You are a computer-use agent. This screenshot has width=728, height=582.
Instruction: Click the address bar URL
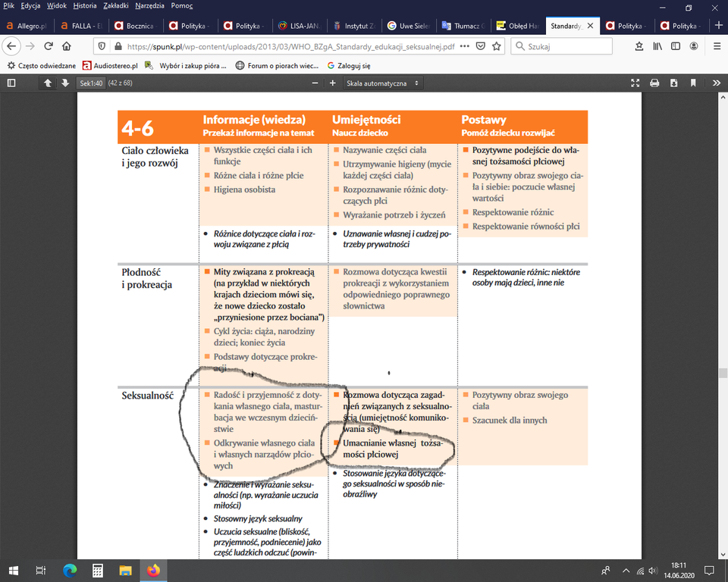(291, 46)
